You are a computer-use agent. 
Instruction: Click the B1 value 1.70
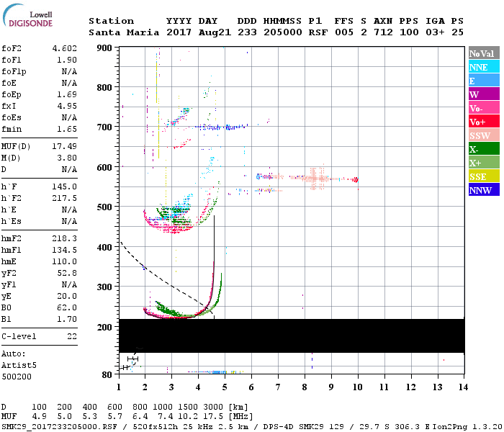coord(67,319)
